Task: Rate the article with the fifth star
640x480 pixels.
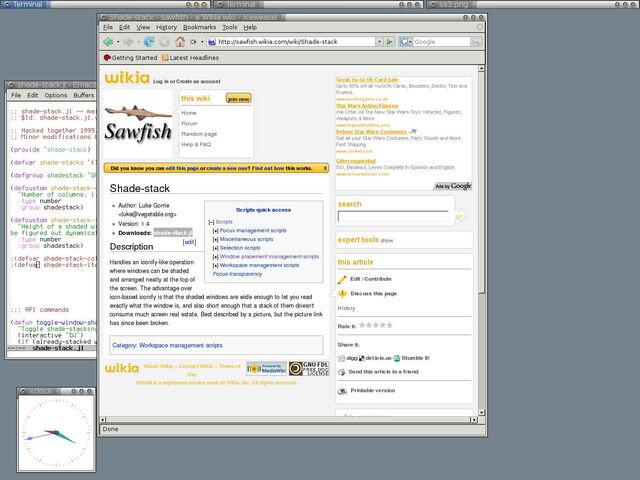Action: click(389, 325)
